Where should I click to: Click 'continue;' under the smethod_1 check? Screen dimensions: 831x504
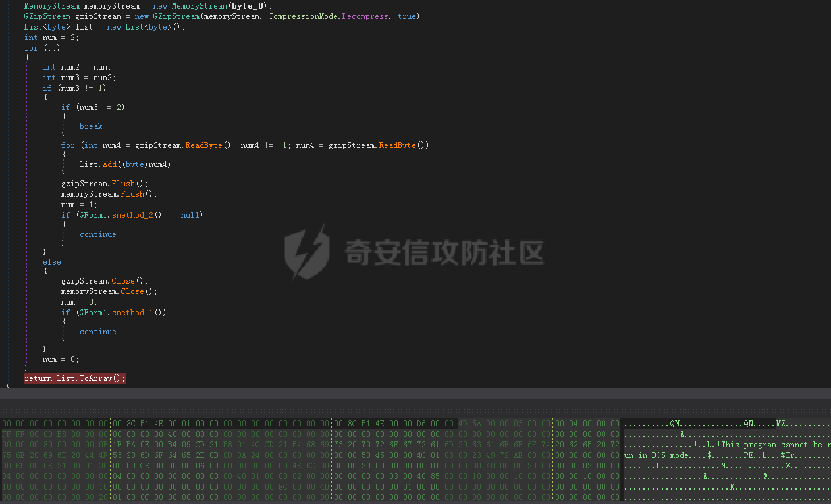tap(100, 332)
